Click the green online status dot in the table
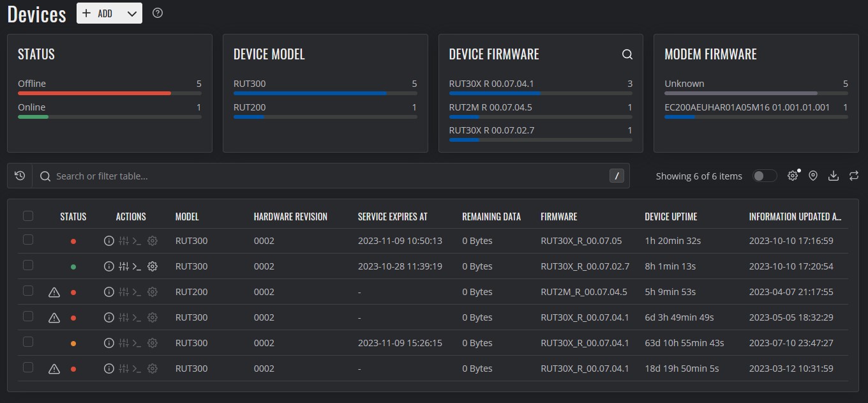This screenshot has height=403, width=868. tap(73, 267)
